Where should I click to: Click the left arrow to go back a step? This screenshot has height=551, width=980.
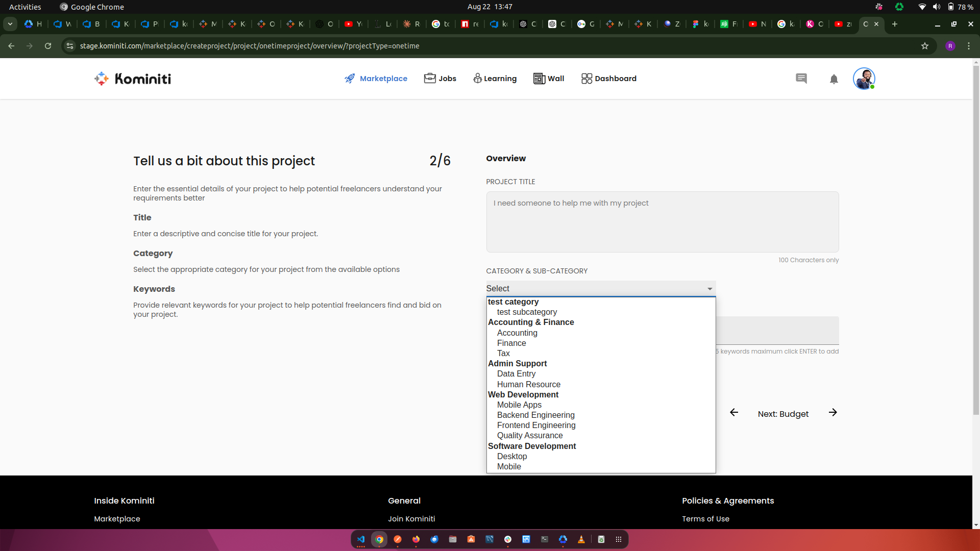point(734,412)
